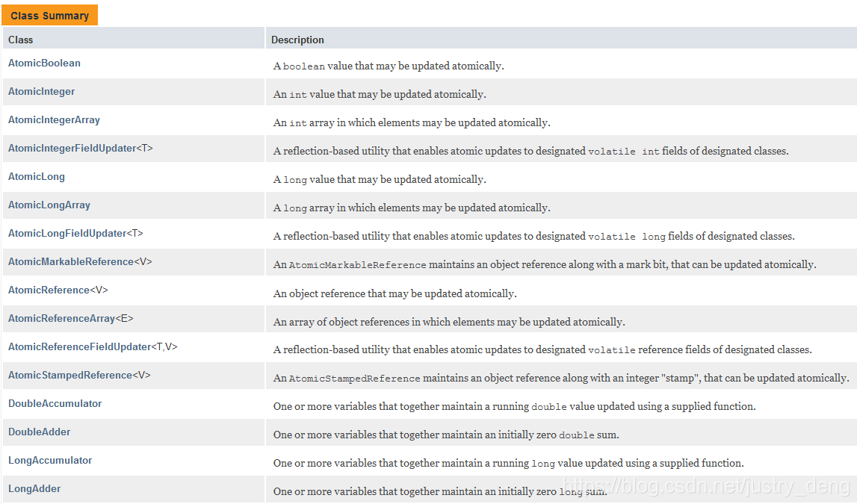Go to the LongAdder class page
This screenshot has width=857, height=504.
coord(34,489)
